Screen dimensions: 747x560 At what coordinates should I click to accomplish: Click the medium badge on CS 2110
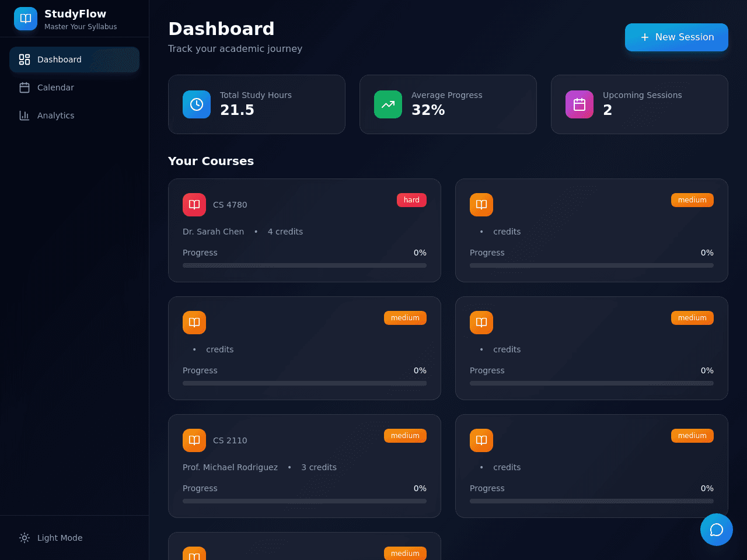(x=405, y=436)
